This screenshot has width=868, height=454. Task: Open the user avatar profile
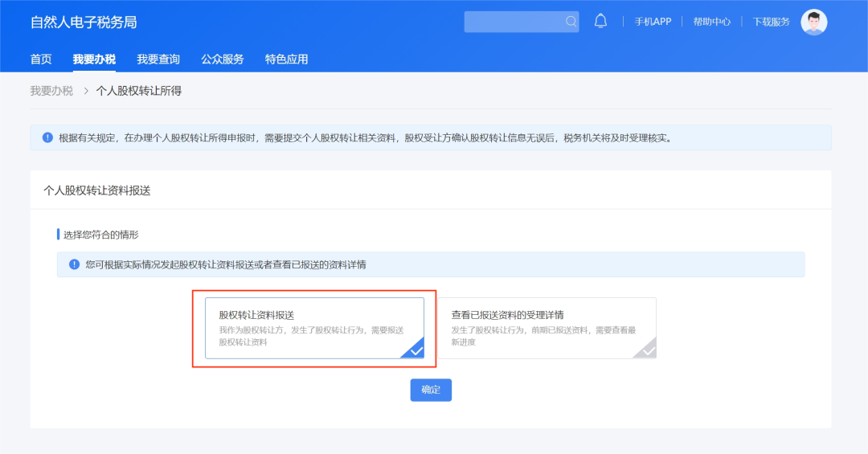813,22
